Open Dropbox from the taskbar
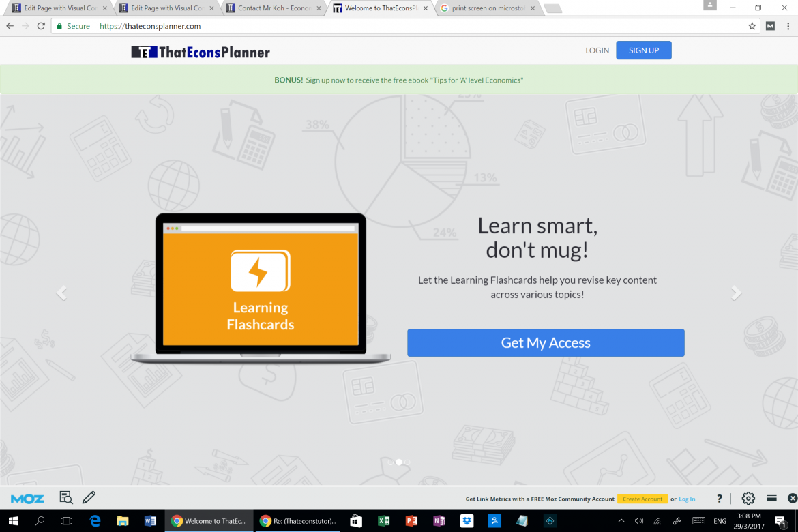This screenshot has width=798, height=532. click(x=467, y=521)
